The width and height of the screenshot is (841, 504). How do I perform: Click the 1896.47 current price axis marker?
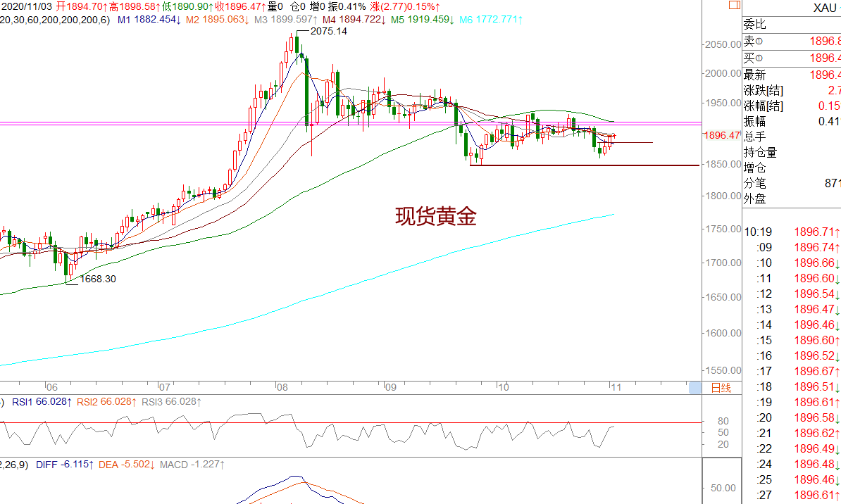point(722,135)
